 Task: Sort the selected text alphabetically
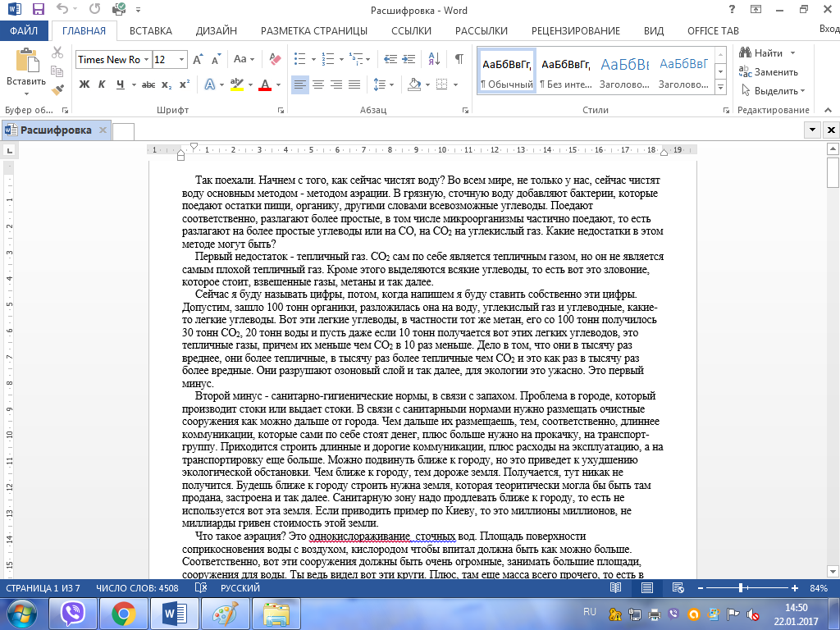tap(434, 59)
